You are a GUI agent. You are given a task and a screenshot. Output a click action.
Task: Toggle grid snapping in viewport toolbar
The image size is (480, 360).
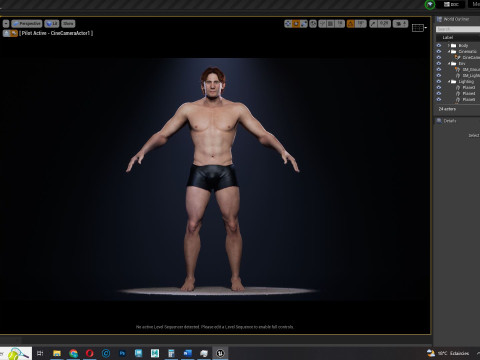click(x=330, y=24)
